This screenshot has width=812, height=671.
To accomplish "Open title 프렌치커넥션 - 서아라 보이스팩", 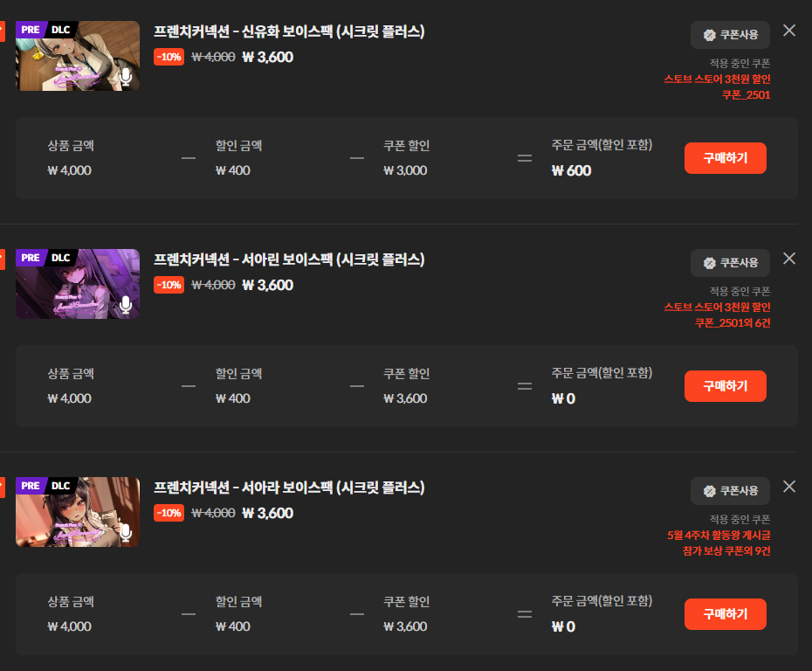I will click(289, 488).
